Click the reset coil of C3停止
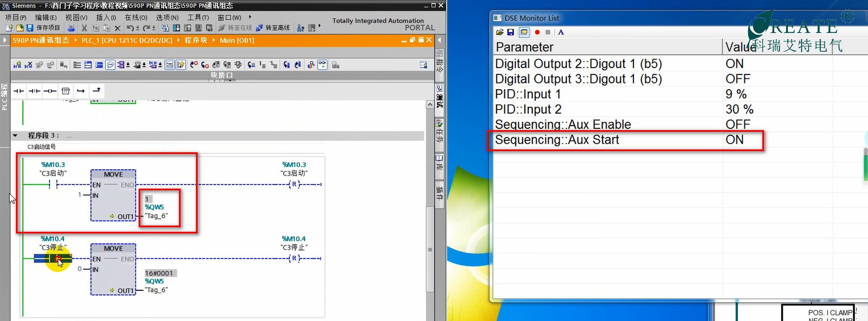This screenshot has height=321, width=868. click(294, 259)
